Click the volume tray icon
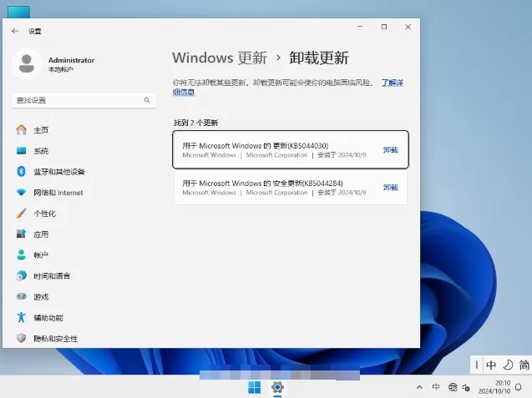The height and width of the screenshot is (398, 532). click(466, 387)
